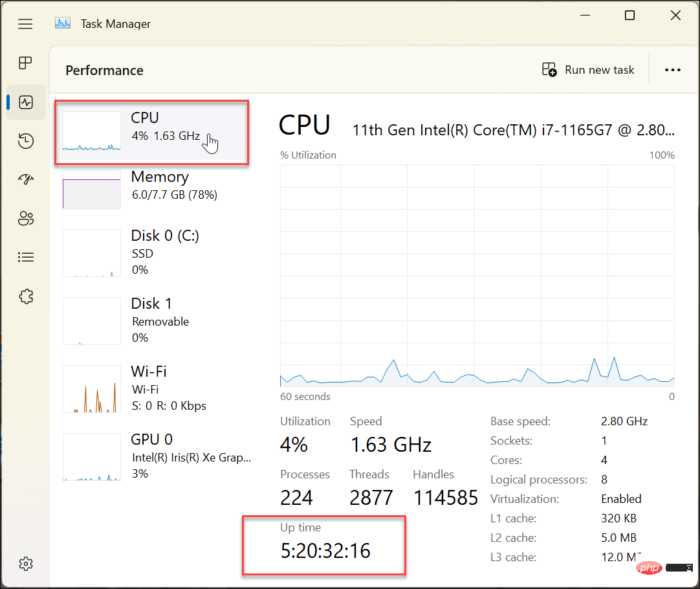Open Task Manager settings gear
Screen dimensions: 700x589
click(26, 564)
